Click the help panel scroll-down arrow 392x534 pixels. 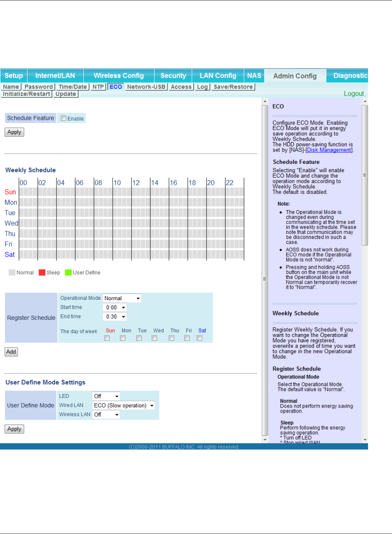(x=365, y=440)
